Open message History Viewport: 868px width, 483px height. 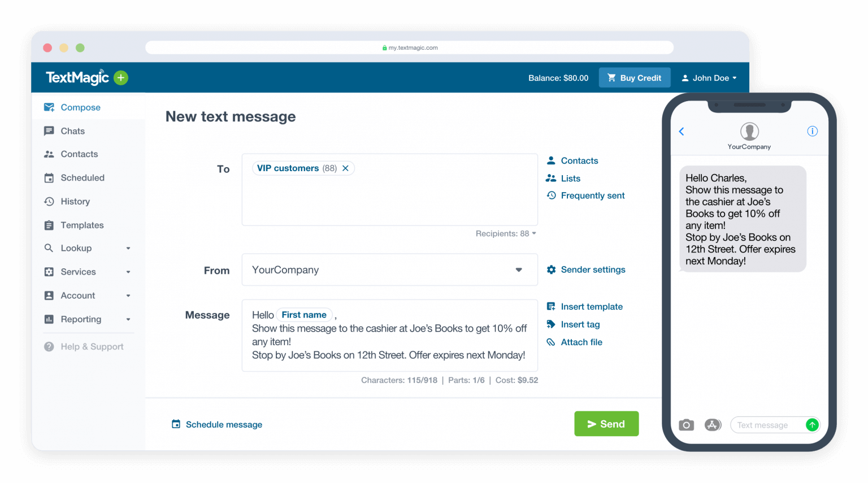click(75, 201)
